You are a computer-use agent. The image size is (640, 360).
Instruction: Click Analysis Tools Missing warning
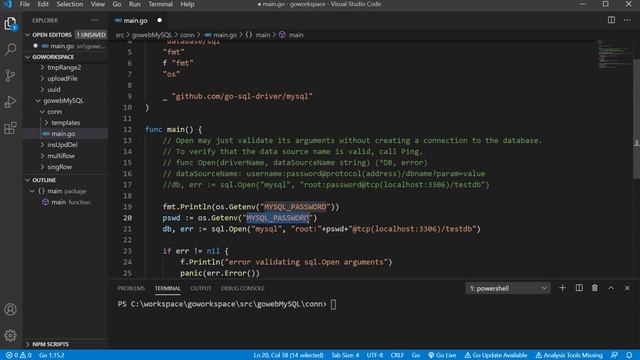[x=569, y=355]
